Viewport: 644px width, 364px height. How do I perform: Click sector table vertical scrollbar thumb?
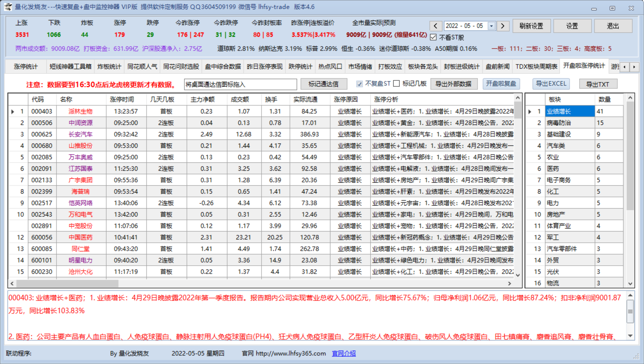[x=630, y=156]
